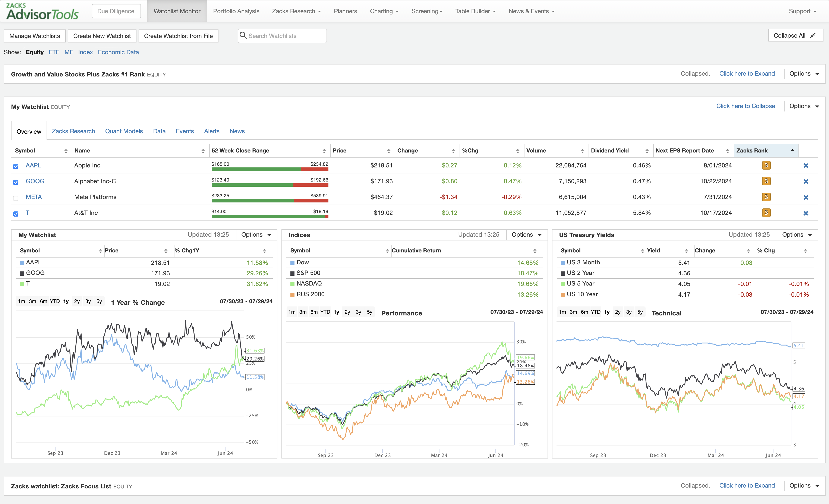829x504 pixels.
Task: Click sort arrow on Zacks Rank header
Action: click(792, 150)
